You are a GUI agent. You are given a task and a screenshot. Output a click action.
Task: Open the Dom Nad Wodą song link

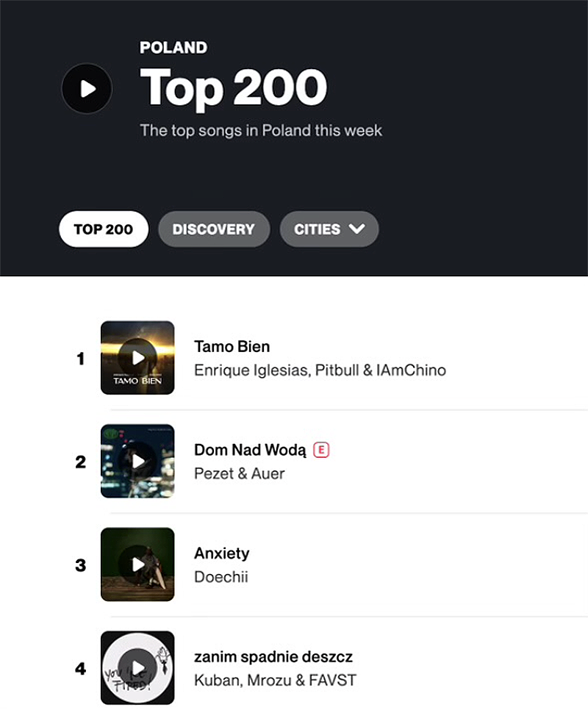point(250,450)
